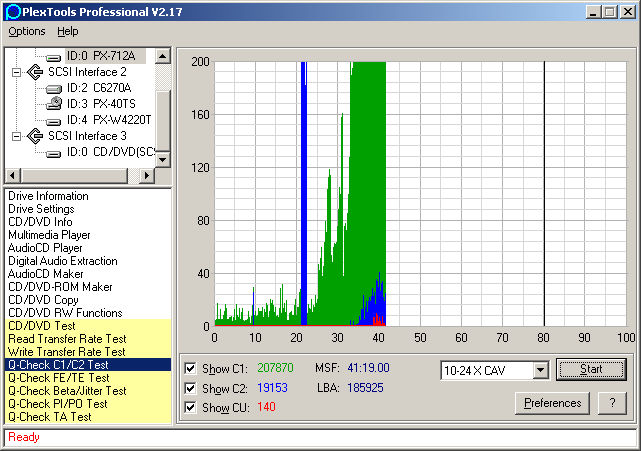Select Q-Check PI/PO Test

(88, 404)
